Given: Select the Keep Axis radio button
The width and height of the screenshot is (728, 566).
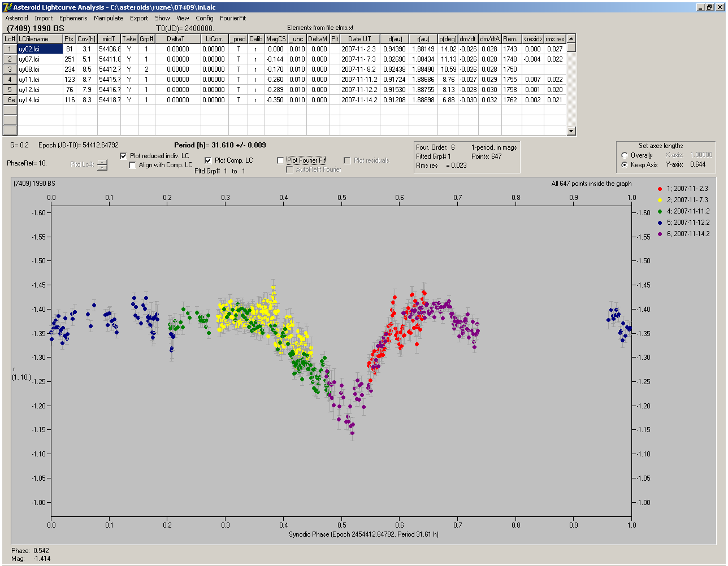Looking at the screenshot, I should [x=625, y=165].
